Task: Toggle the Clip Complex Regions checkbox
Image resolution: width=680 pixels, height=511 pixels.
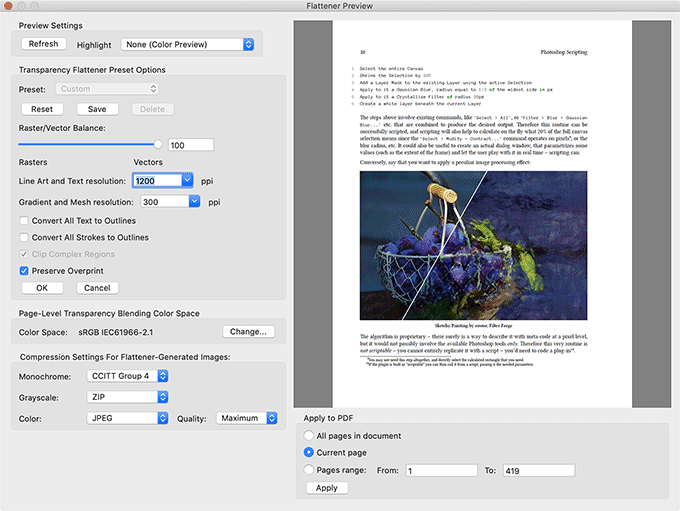Action: click(x=24, y=254)
